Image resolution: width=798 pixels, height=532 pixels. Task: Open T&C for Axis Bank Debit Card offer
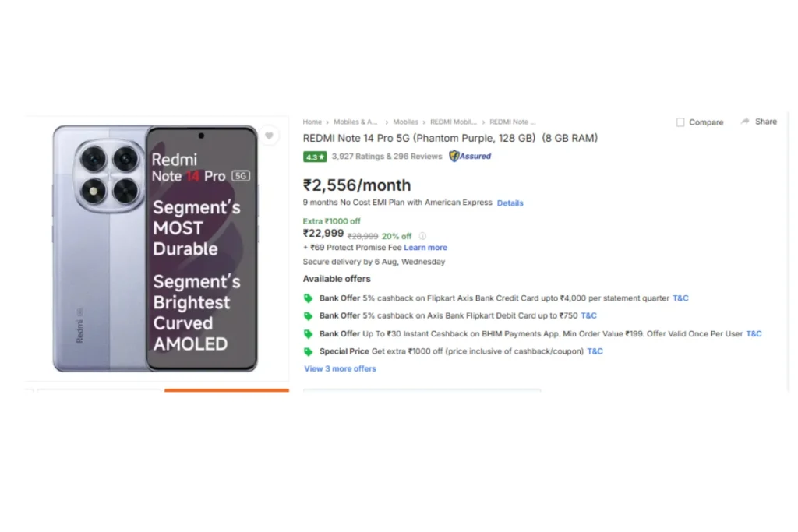589,315
